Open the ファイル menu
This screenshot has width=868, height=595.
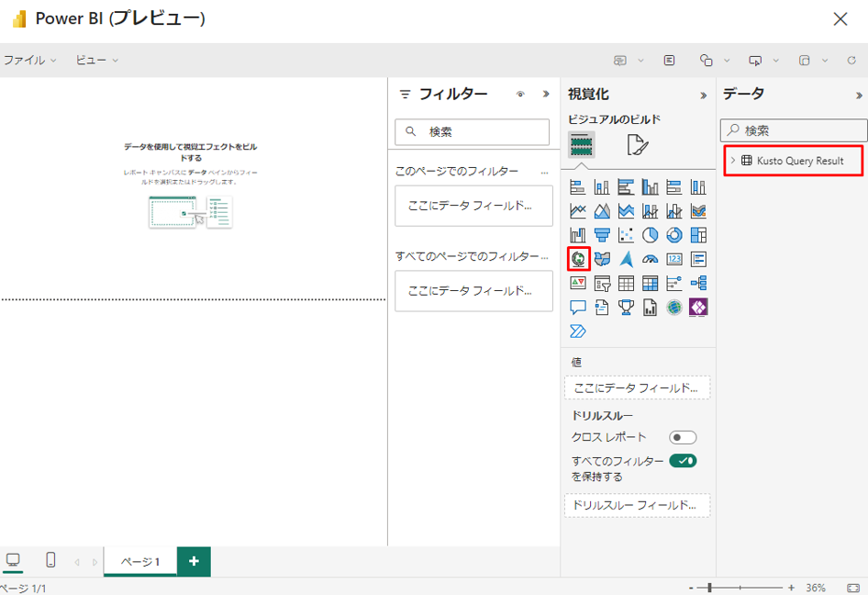[x=29, y=61]
